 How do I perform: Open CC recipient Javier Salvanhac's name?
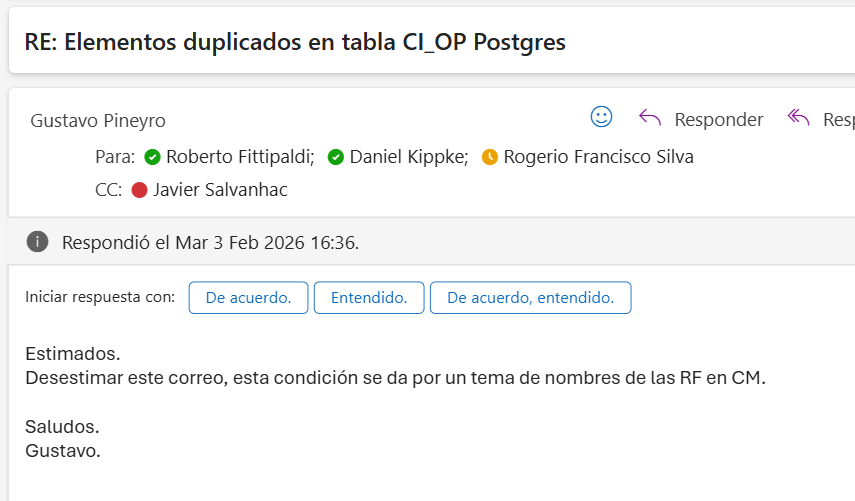tap(220, 189)
